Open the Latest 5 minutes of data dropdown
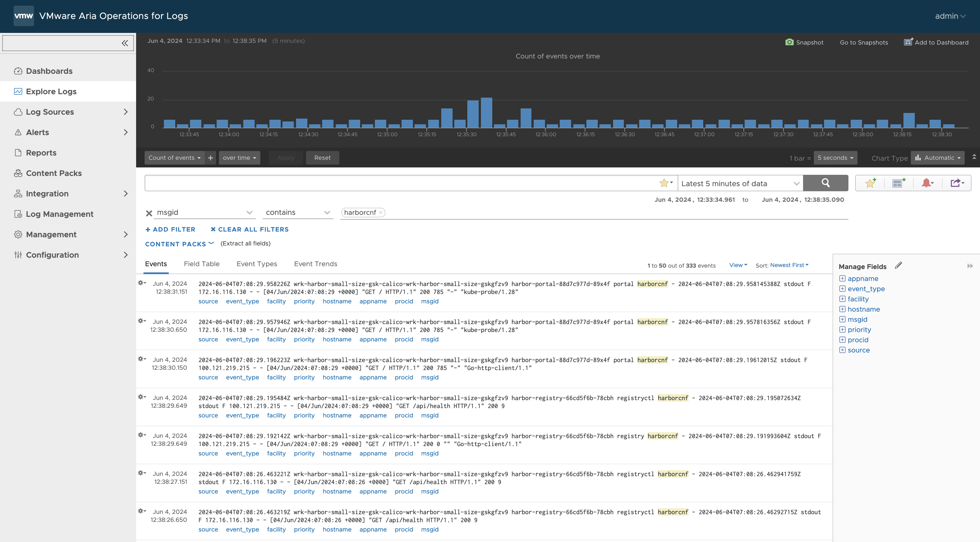 [740, 184]
